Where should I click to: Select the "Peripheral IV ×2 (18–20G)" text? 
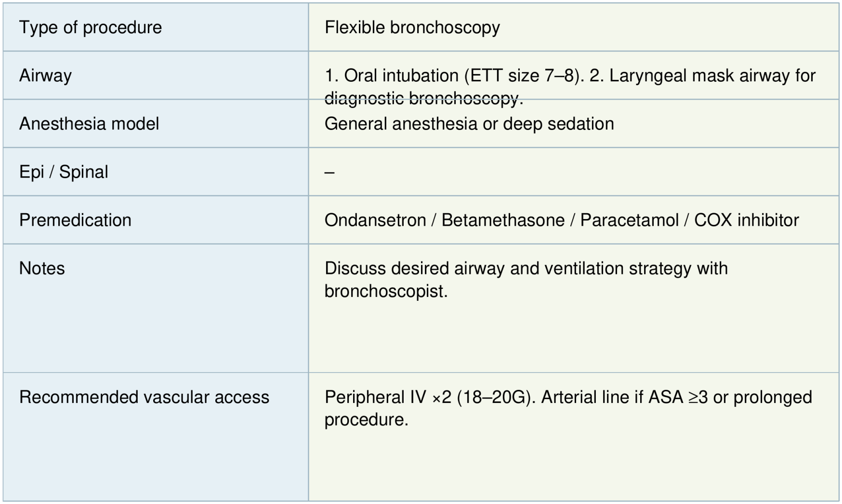(x=430, y=397)
